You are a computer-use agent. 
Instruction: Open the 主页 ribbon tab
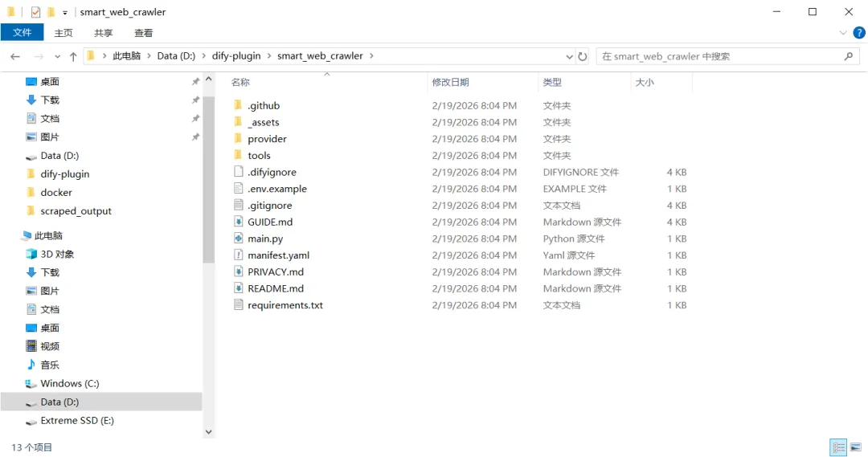[63, 33]
